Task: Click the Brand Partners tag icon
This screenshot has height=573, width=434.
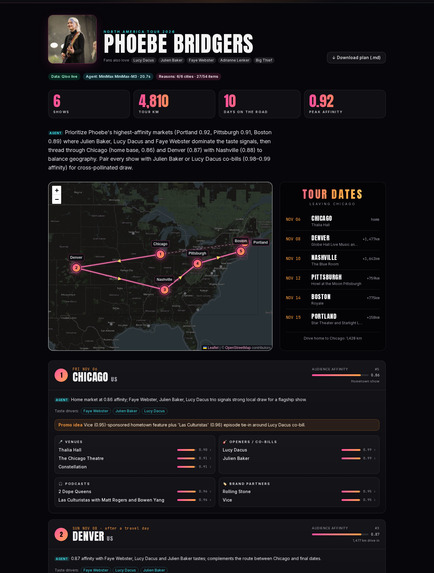Action: [225, 483]
